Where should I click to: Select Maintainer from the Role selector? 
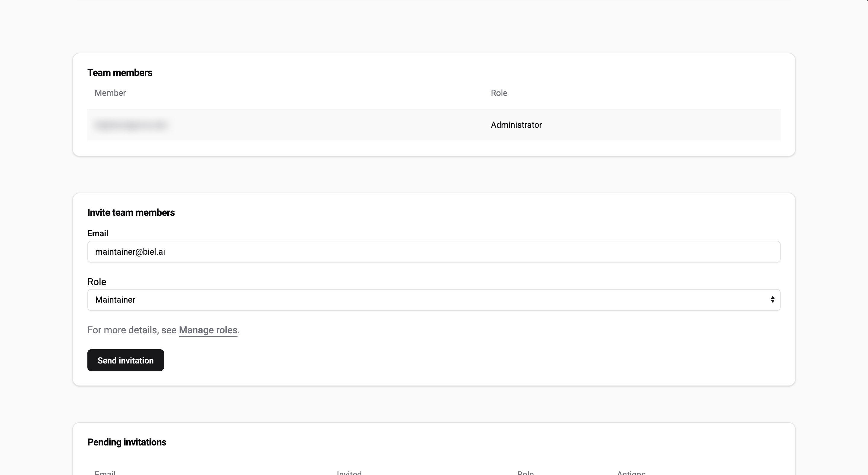click(434, 300)
